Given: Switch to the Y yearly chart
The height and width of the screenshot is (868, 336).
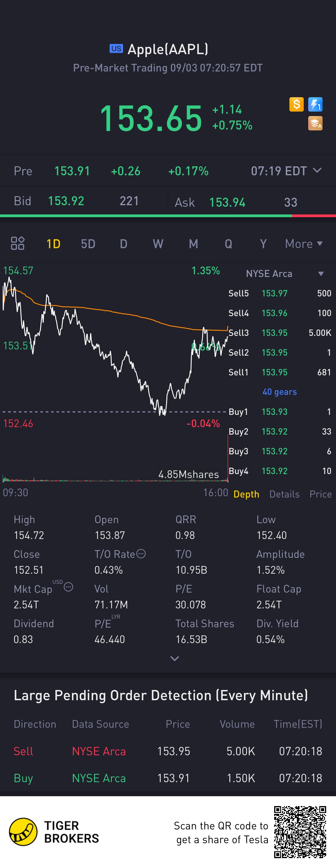Looking at the screenshot, I should tap(263, 243).
